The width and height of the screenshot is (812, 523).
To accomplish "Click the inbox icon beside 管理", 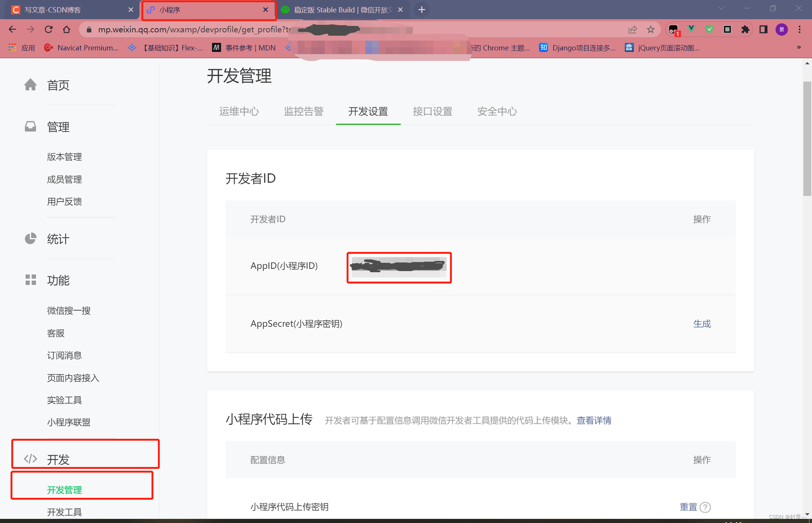I will pyautogui.click(x=30, y=126).
